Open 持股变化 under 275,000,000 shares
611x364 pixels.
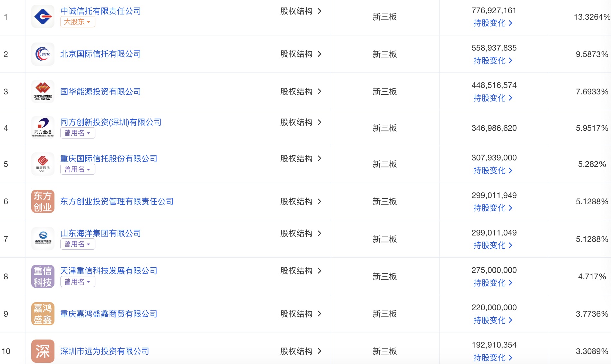coord(493,283)
